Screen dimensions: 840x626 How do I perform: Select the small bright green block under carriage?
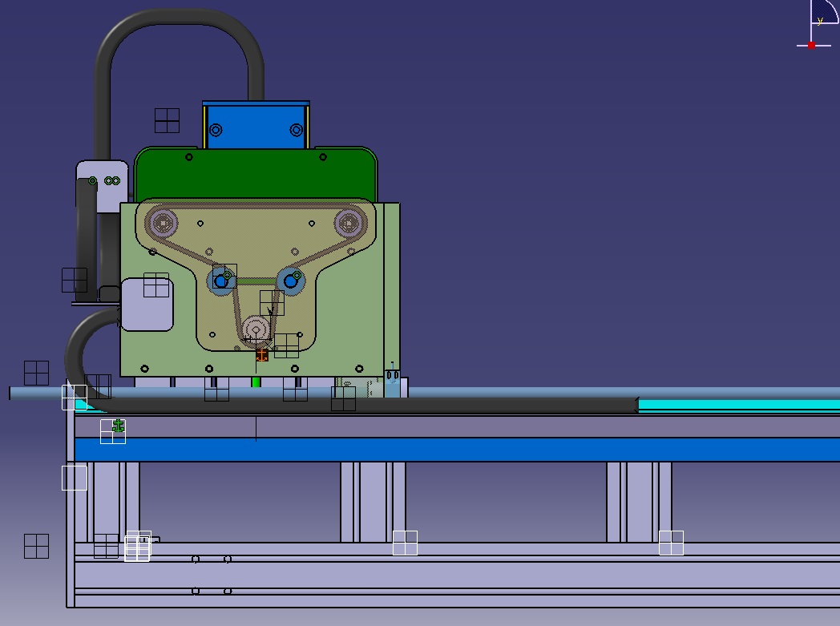pyautogui.click(x=256, y=382)
